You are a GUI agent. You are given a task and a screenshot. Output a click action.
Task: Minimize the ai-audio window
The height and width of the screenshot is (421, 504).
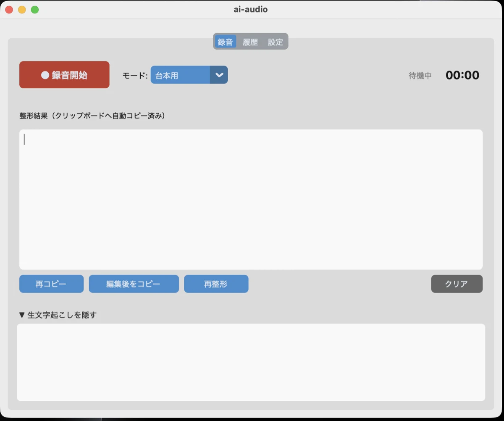click(22, 10)
